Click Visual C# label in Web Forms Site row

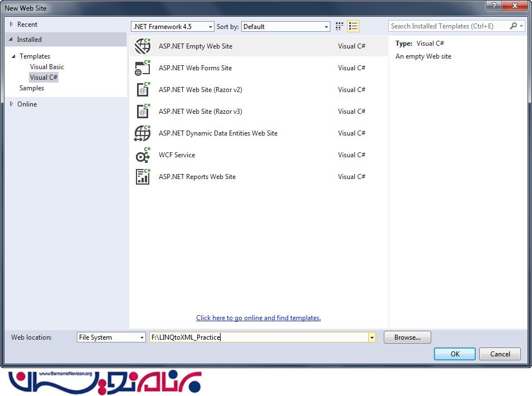click(x=352, y=68)
